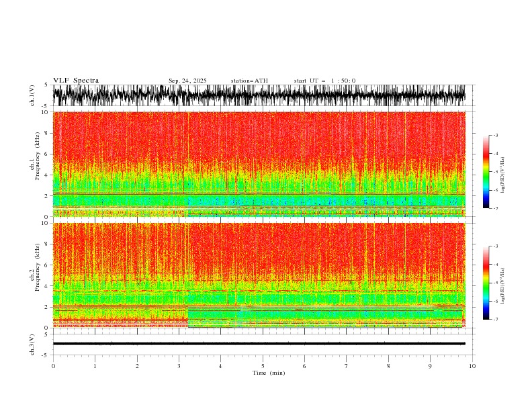Click time axis tick label "4"
Image resolution: width=532 pixels, height=411 pixels.
click(x=220, y=366)
